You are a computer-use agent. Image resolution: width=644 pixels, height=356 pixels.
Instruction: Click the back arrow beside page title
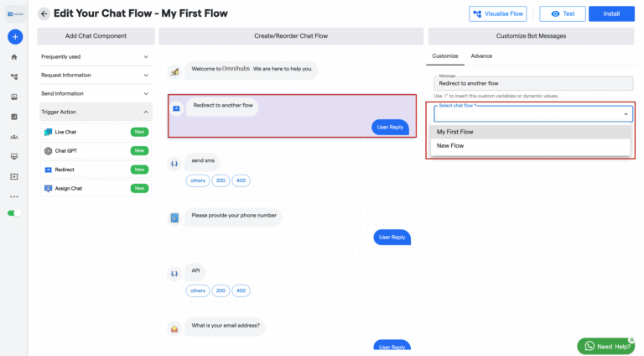pyautogui.click(x=44, y=13)
